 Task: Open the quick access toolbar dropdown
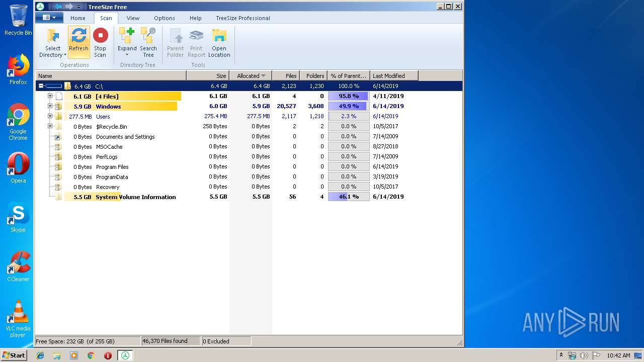pos(79,7)
